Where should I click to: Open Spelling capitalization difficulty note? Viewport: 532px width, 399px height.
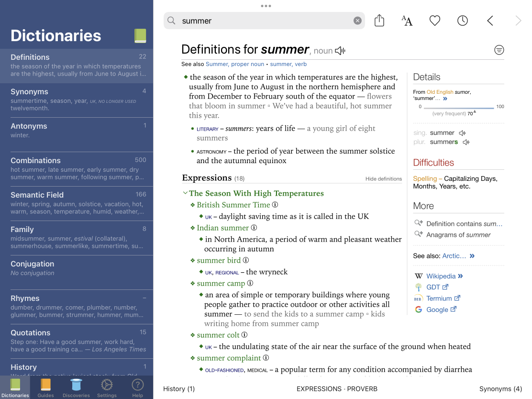pyautogui.click(x=455, y=182)
